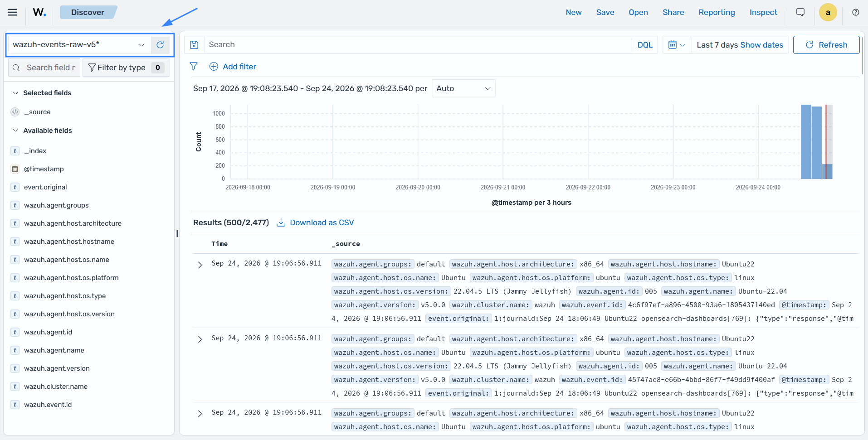The height and width of the screenshot is (440, 868).
Task: Open the help question mark icon
Action: click(x=856, y=12)
